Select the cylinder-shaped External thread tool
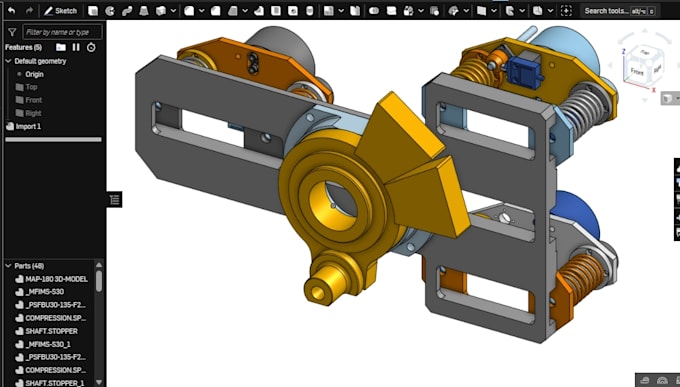The width and height of the screenshot is (680, 387). [x=310, y=11]
